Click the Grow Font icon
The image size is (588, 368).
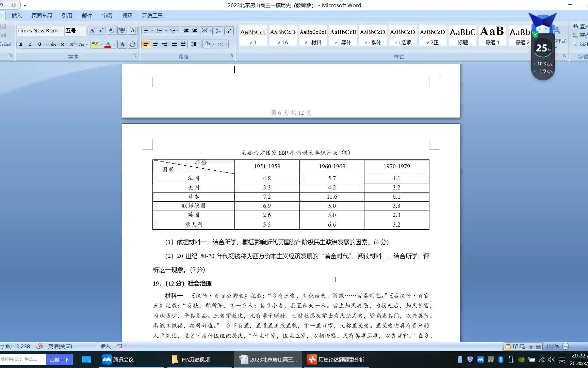[x=92, y=31]
